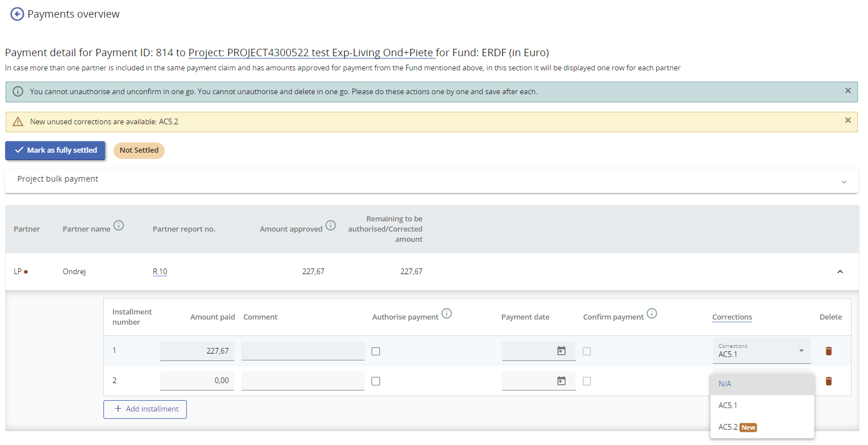Open partner report R.10 link
The image size is (868, 445).
(160, 272)
